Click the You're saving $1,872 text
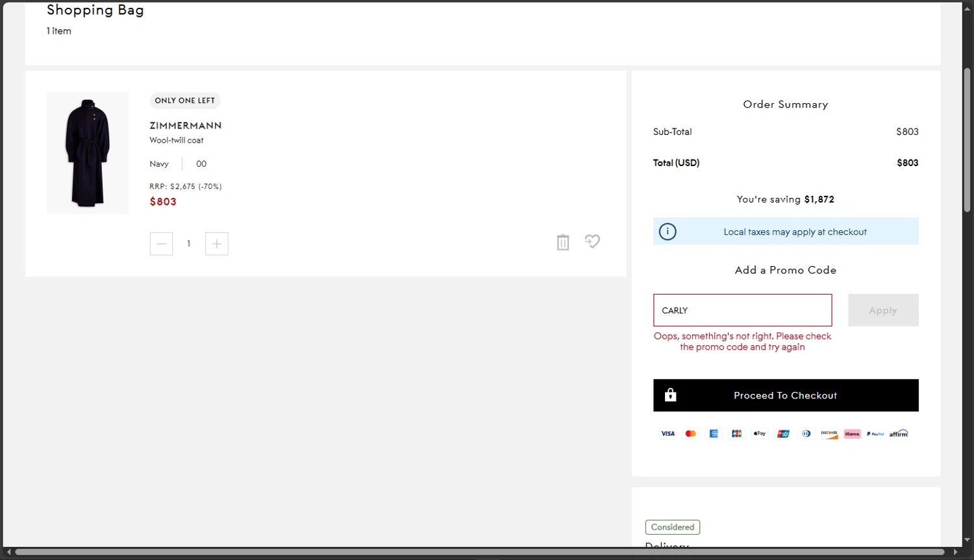This screenshot has width=974, height=560. coord(785,199)
